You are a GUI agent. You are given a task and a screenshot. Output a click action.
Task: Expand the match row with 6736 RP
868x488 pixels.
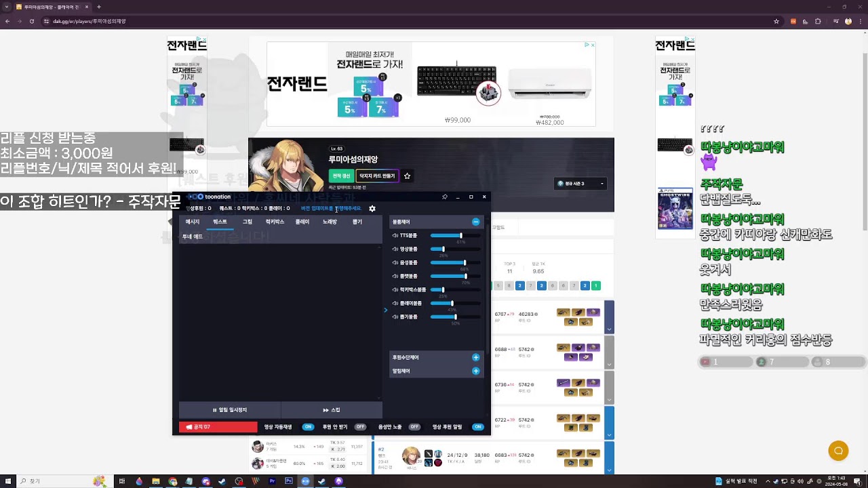point(609,388)
